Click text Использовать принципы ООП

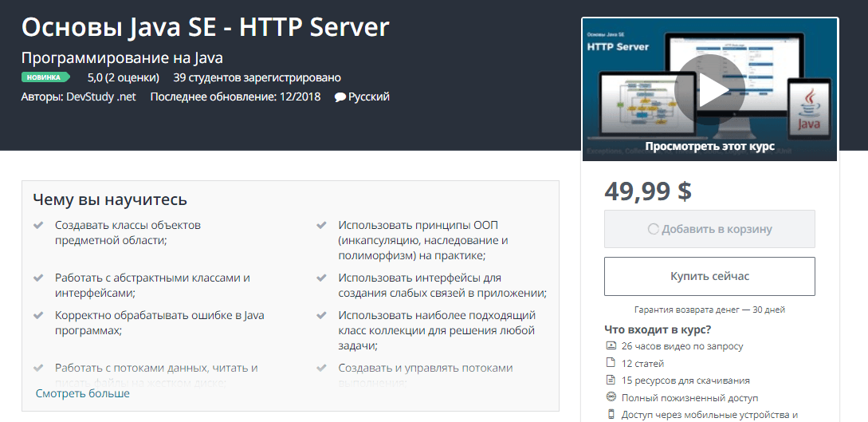point(423,241)
